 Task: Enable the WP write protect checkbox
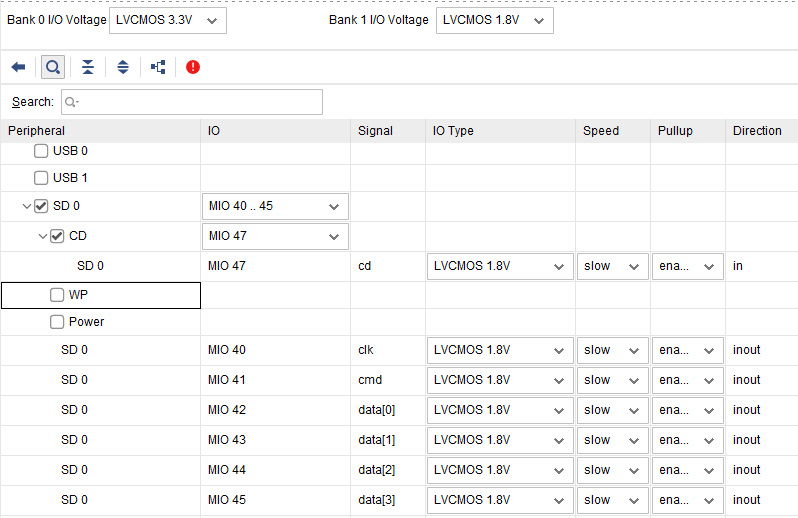click(x=57, y=295)
